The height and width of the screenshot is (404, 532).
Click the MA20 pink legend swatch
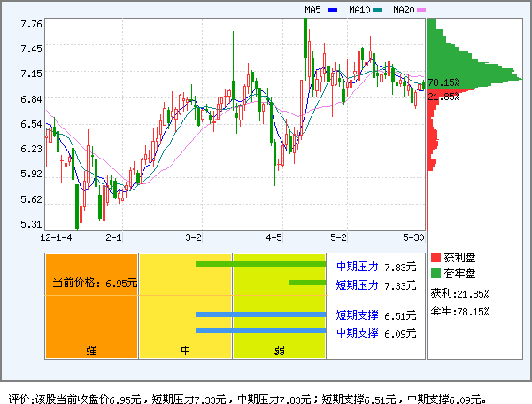421,10
